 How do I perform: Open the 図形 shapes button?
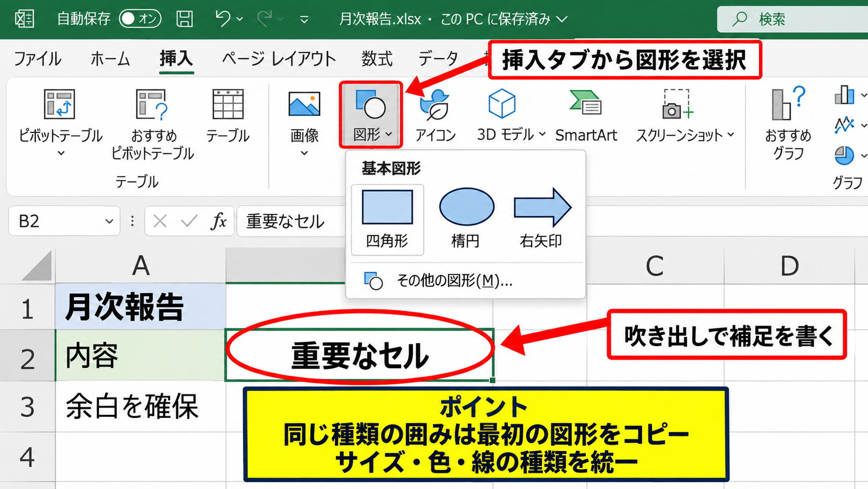point(371,115)
